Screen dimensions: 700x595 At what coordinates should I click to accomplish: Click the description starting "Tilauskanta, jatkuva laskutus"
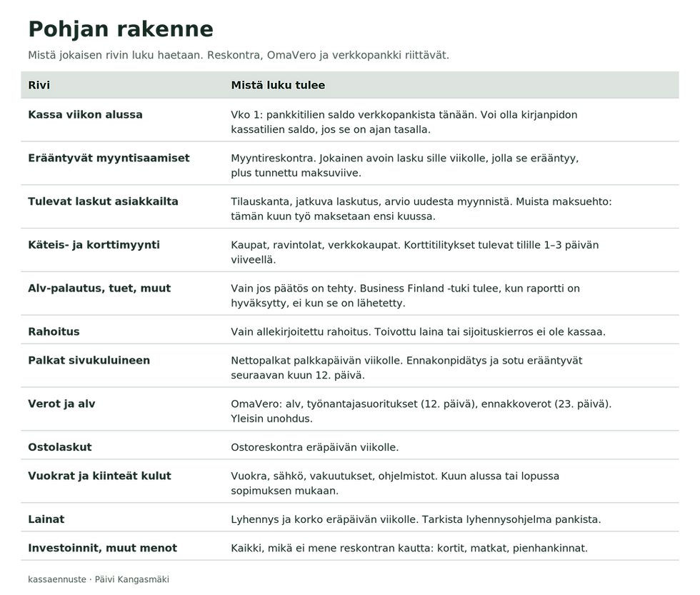[421, 209]
